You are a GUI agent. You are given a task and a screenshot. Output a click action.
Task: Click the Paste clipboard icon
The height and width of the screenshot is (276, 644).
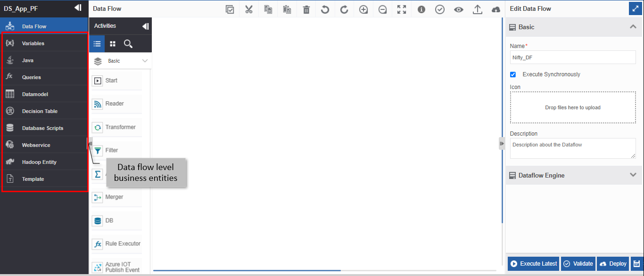tap(287, 9)
